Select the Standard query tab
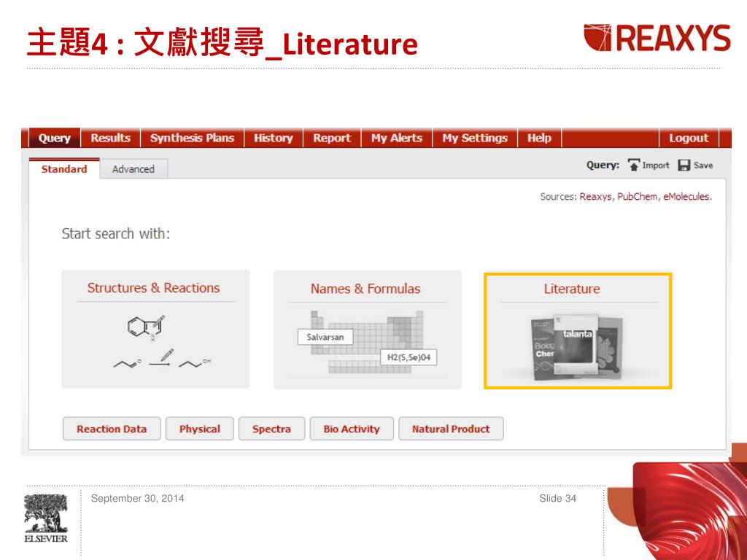This screenshot has width=747, height=560. coord(64,169)
